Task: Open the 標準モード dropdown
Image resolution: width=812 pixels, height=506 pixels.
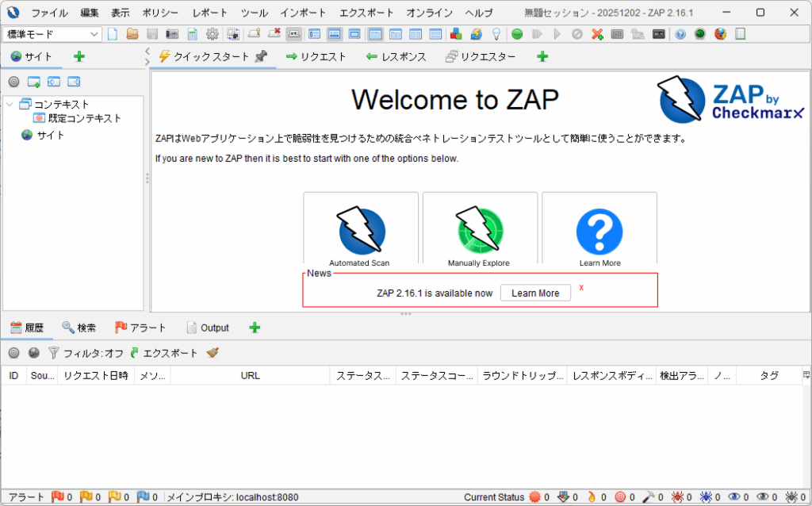Action: pyautogui.click(x=52, y=34)
